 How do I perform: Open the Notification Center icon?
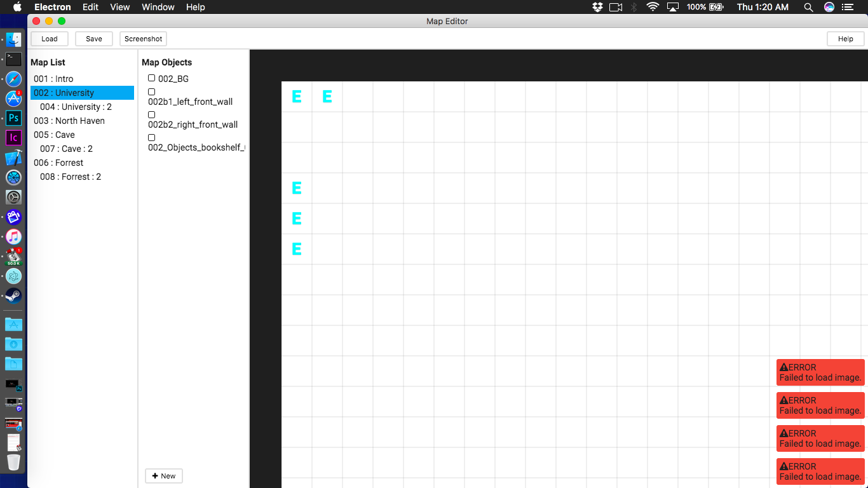point(847,7)
